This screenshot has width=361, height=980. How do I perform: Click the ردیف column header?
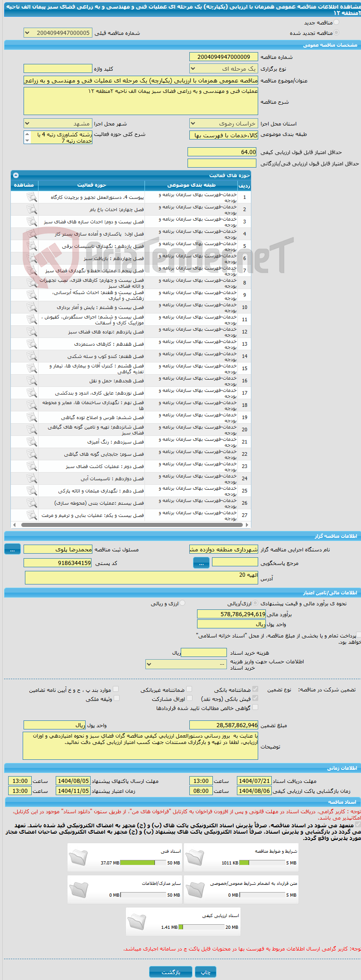[244, 185]
